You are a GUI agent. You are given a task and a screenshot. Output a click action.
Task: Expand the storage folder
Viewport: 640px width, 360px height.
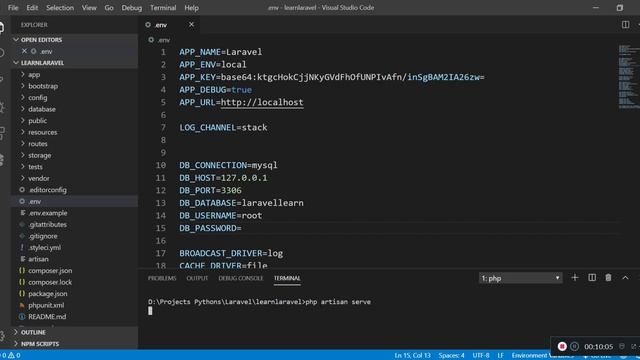point(40,155)
